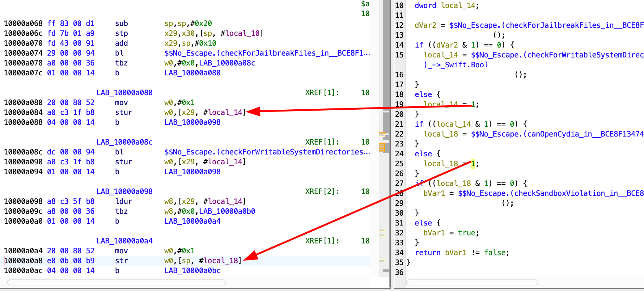Viewport: 644px width, 291px height.
Task: Select the LAB_10000a08c label in listing
Action: [125, 142]
